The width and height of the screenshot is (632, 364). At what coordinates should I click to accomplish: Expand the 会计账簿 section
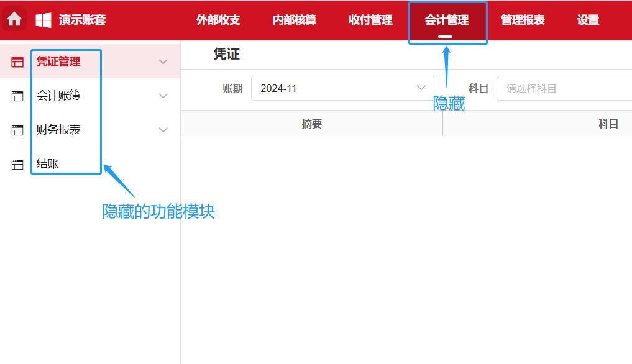click(x=163, y=96)
